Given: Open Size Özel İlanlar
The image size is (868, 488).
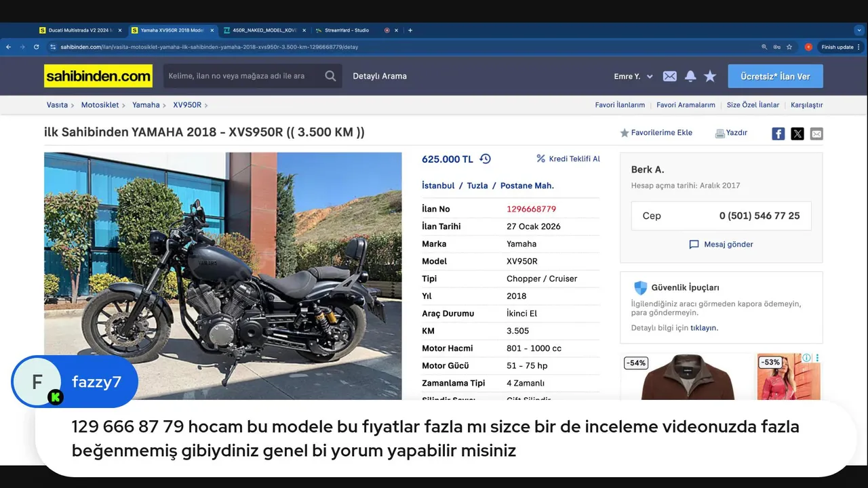Looking at the screenshot, I should 753,105.
